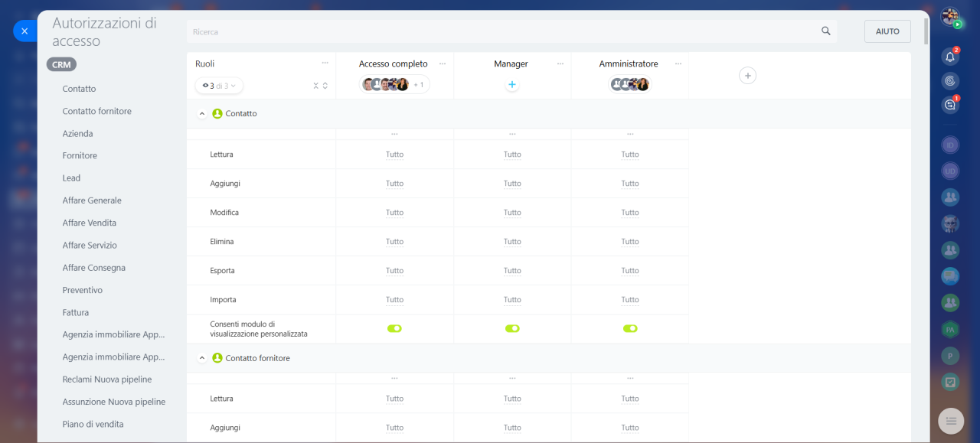Open Aggiungi value for Manager in Contatto

pos(512,184)
